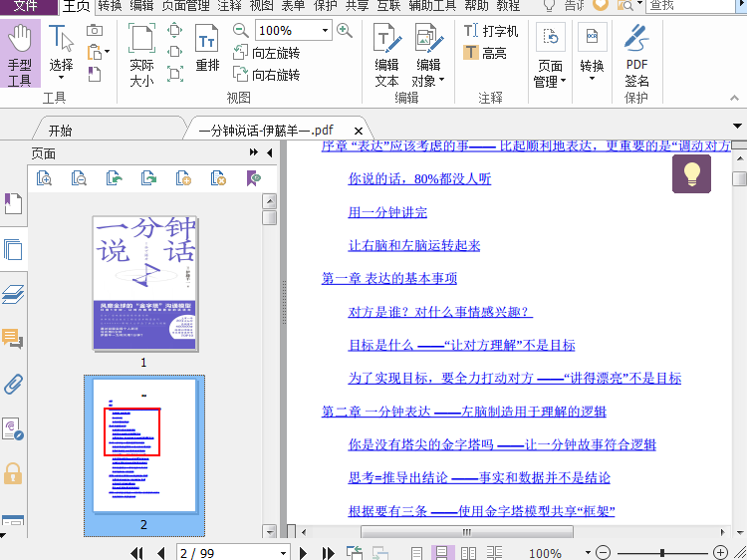
Task: Open the clipboard paste dropdown arrow
Action: (x=107, y=52)
